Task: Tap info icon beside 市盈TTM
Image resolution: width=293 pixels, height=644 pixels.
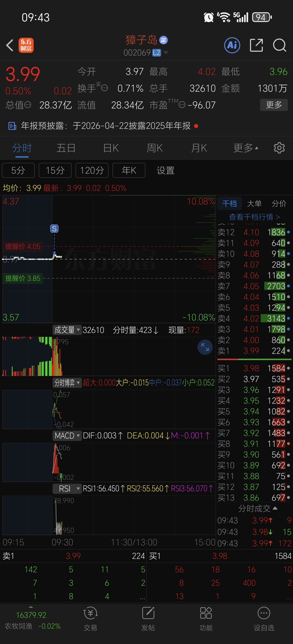Action: (x=182, y=104)
